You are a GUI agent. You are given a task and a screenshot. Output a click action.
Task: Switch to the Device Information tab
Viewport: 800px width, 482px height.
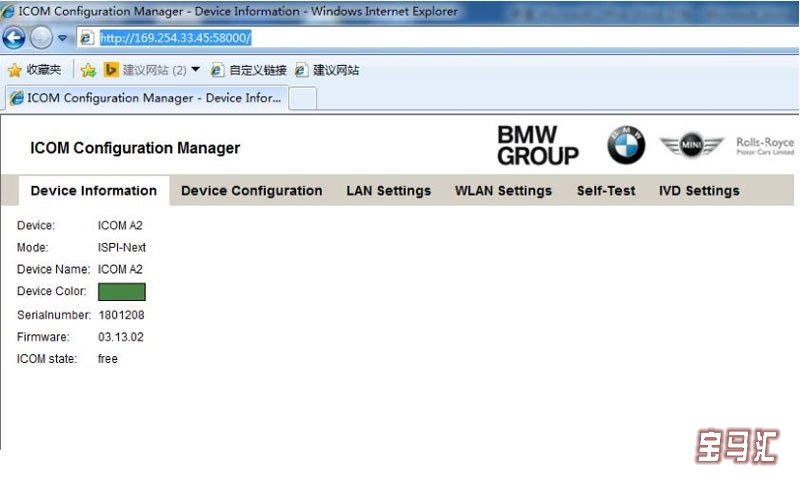pyautogui.click(x=94, y=191)
